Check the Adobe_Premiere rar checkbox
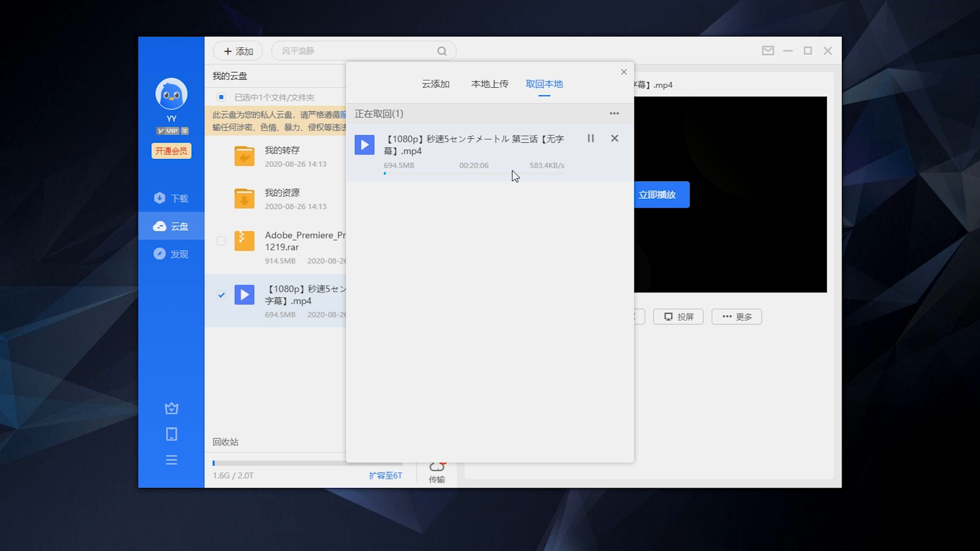Screen dimensions: 980x551 tap(221, 241)
